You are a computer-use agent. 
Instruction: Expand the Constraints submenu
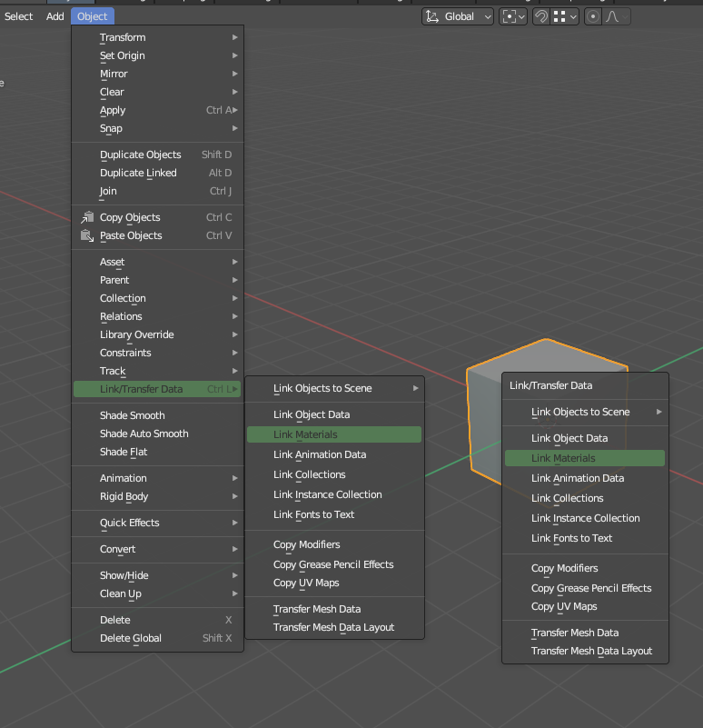(x=157, y=353)
